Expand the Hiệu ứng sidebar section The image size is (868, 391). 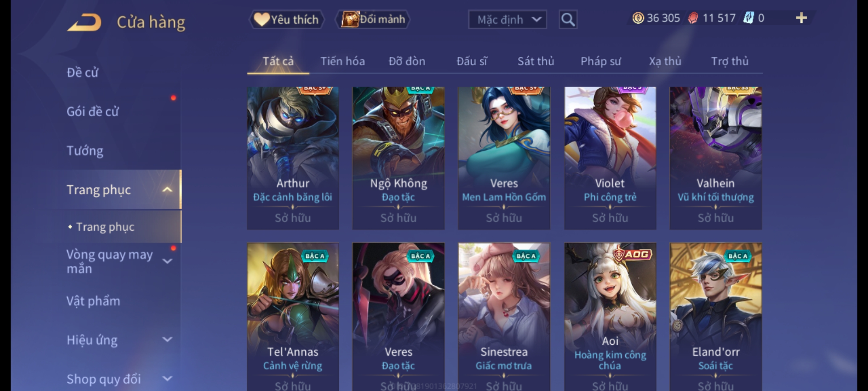(167, 340)
